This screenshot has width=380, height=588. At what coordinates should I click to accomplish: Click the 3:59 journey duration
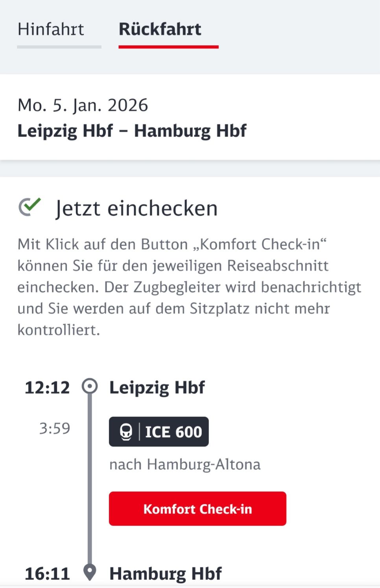(55, 428)
